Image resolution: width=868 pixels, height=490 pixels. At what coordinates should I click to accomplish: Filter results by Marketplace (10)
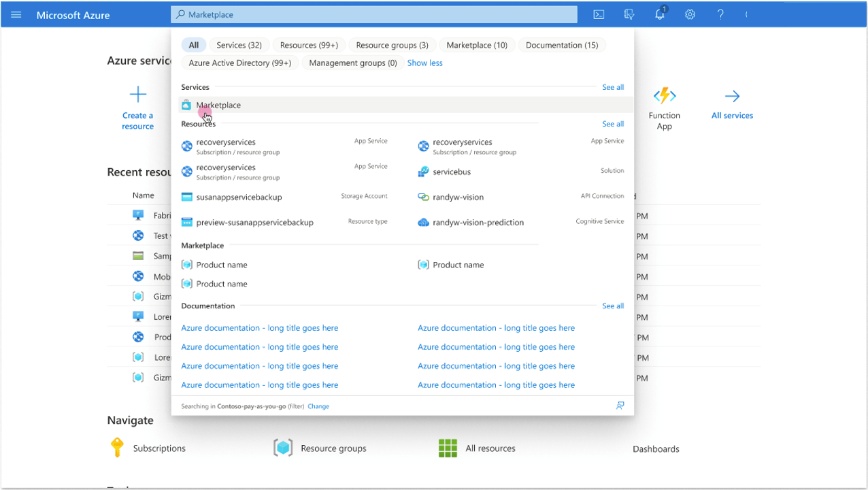477,44
